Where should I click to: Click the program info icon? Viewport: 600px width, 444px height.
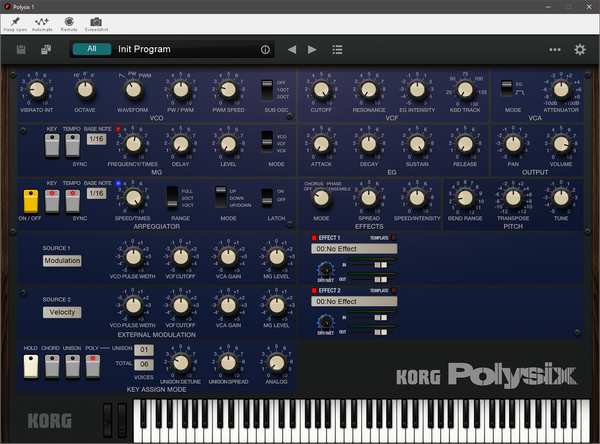pyautogui.click(x=265, y=50)
